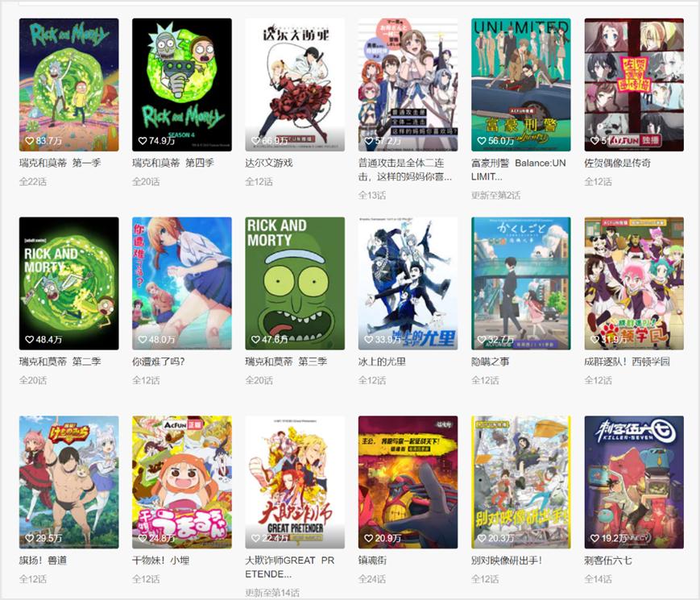Image resolution: width=700 pixels, height=600 pixels.
Task: Click the heart icon showing 29.5万
Action: coord(30,539)
